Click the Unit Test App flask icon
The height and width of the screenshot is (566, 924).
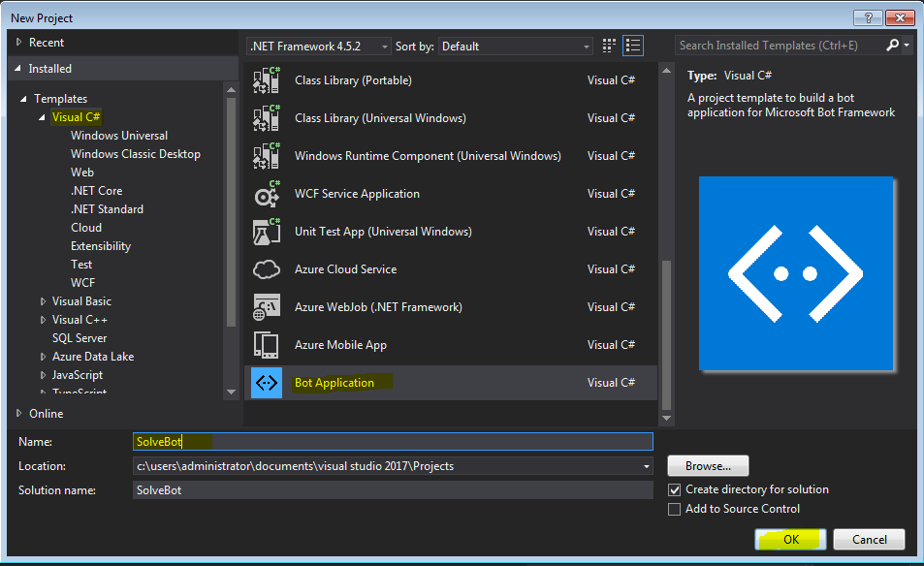pyautogui.click(x=267, y=232)
